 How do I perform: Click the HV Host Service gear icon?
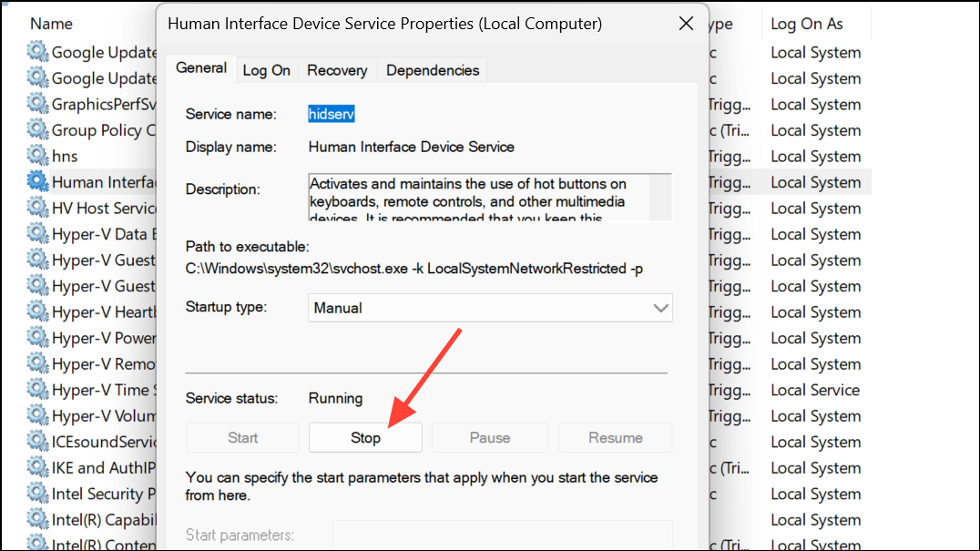(37, 208)
